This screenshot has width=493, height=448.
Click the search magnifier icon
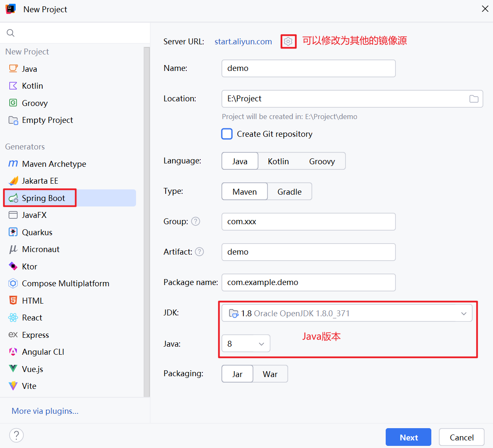point(11,33)
